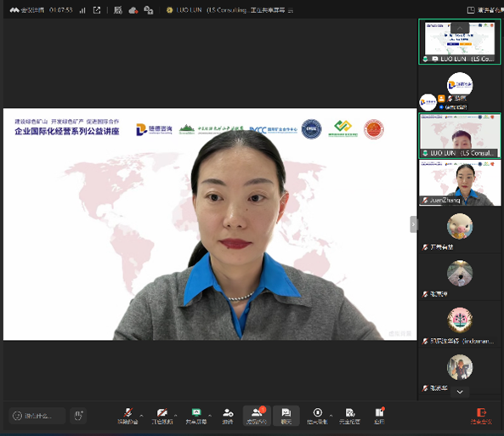Open the share screen button

click(196, 416)
